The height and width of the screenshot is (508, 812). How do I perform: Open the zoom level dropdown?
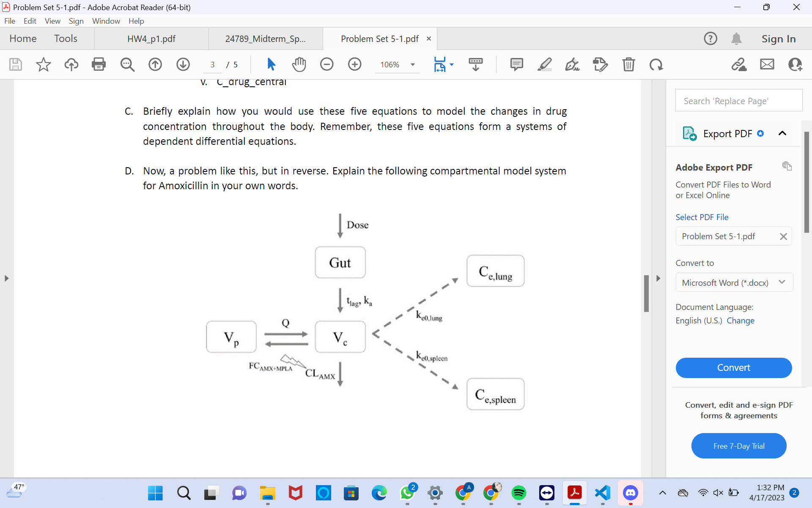pyautogui.click(x=412, y=64)
